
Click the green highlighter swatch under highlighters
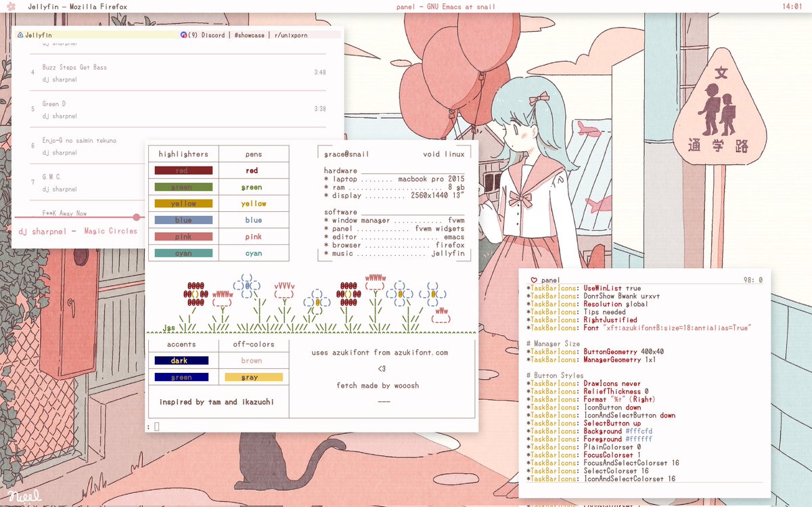point(183,187)
